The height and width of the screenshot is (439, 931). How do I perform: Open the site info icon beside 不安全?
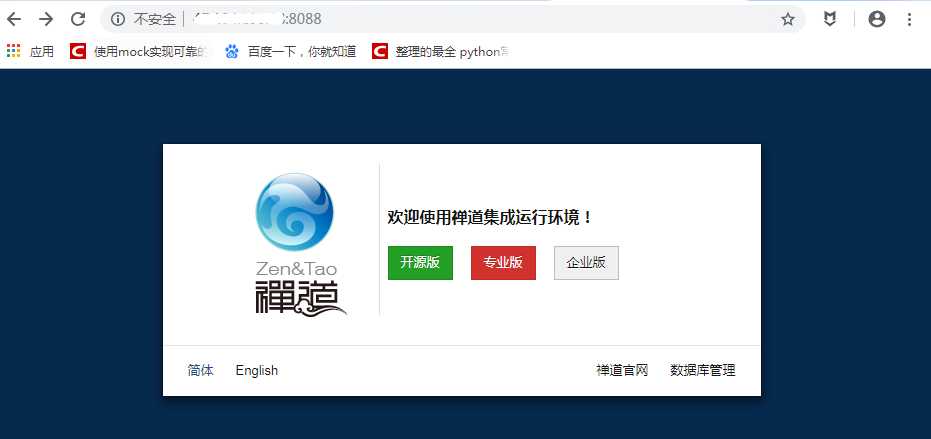point(118,20)
